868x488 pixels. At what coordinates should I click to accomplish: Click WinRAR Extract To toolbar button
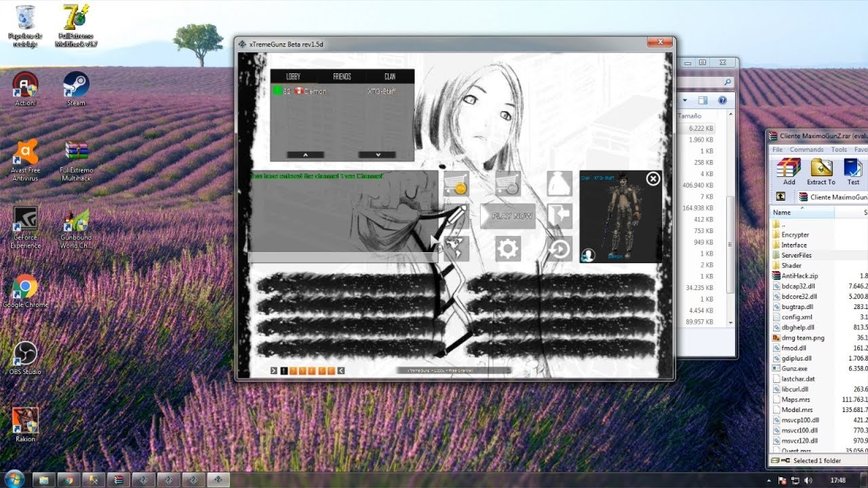pyautogui.click(x=821, y=171)
